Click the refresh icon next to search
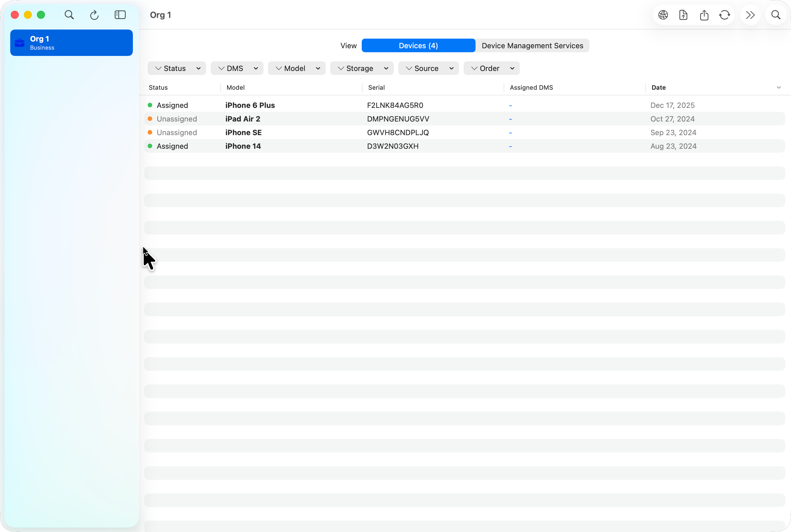This screenshot has width=791, height=532. tap(95, 15)
